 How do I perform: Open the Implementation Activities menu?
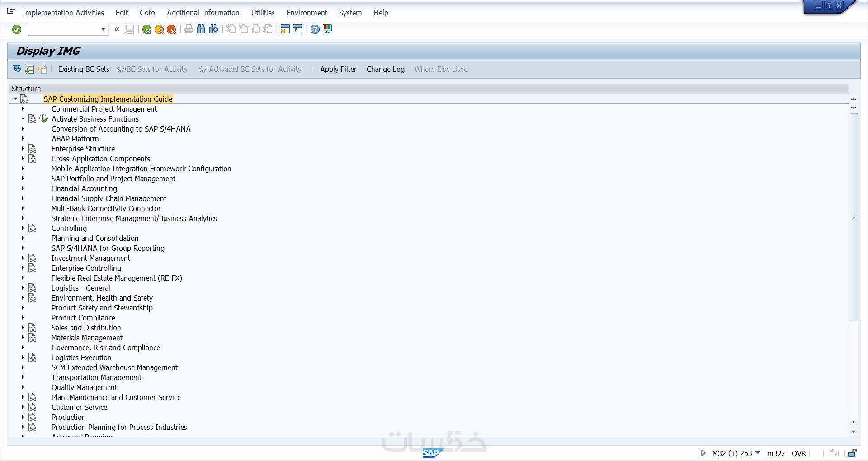click(63, 13)
